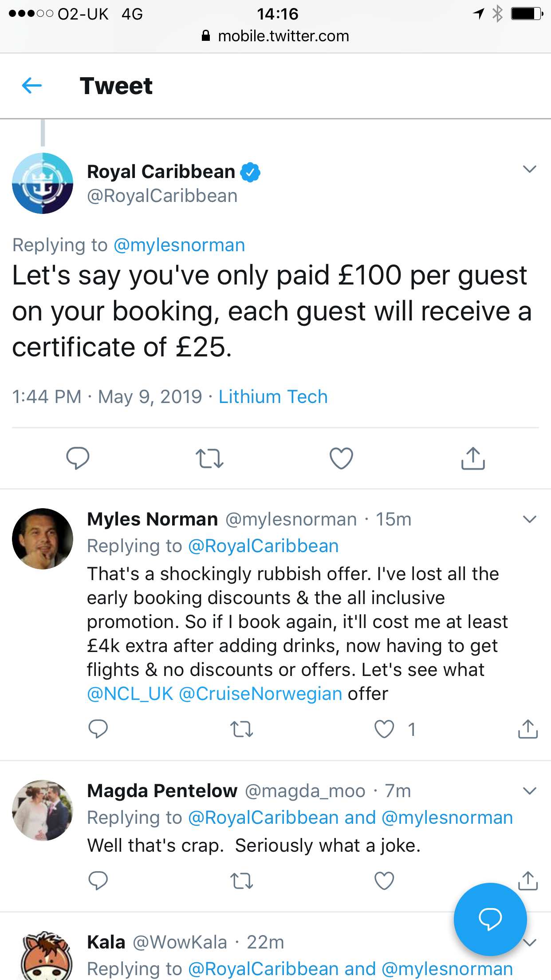Go back using the blue arrow
Screen dimensions: 551x980
(32, 86)
